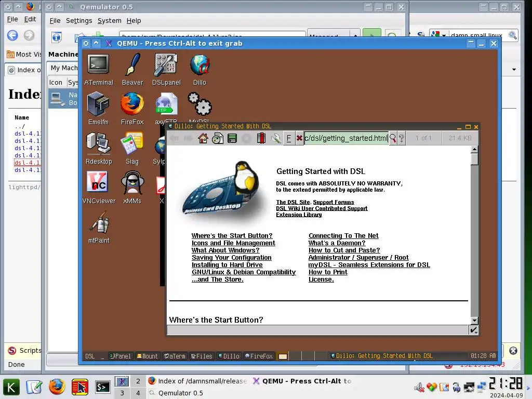The width and height of the screenshot is (532, 399).
Task: Open Qemulator's Help menu
Action: [134, 21]
